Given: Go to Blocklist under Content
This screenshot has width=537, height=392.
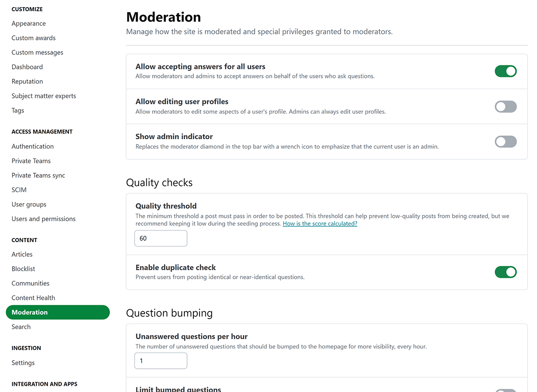Looking at the screenshot, I should 23,269.
